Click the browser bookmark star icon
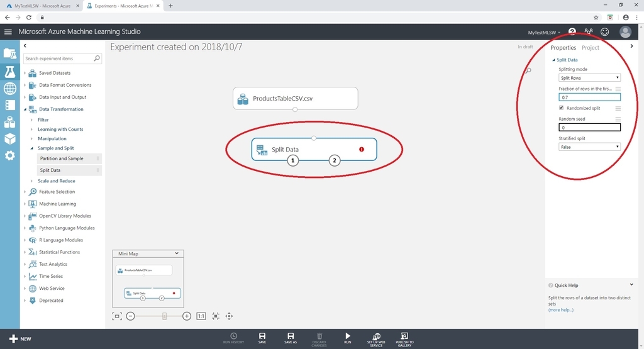The image size is (644, 349). point(596,17)
